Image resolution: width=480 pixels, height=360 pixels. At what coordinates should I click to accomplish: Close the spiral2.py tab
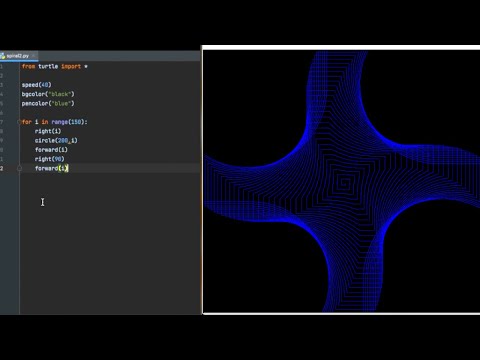click(x=33, y=56)
